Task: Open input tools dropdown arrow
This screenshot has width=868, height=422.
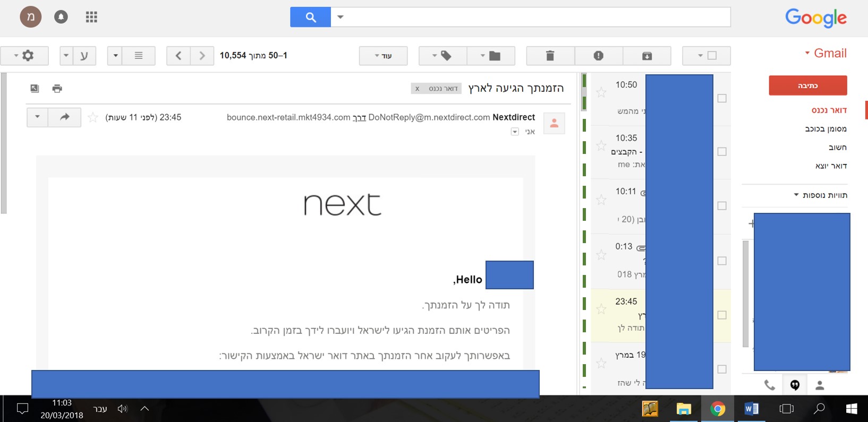Action: (x=66, y=55)
